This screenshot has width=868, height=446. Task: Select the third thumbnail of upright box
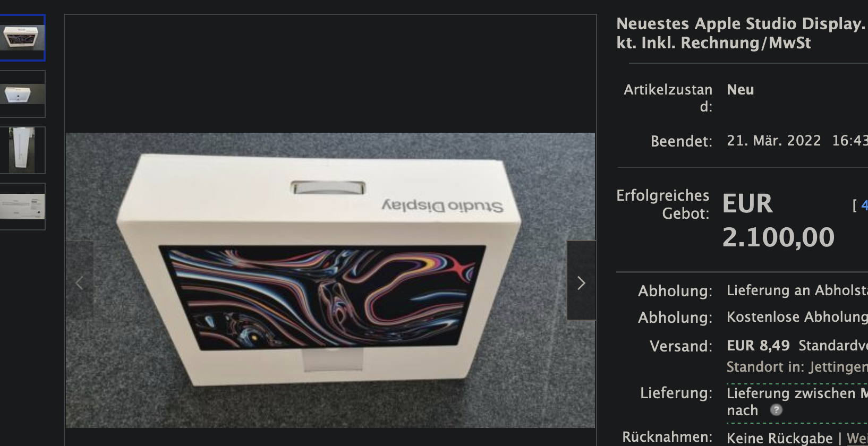tap(22, 150)
